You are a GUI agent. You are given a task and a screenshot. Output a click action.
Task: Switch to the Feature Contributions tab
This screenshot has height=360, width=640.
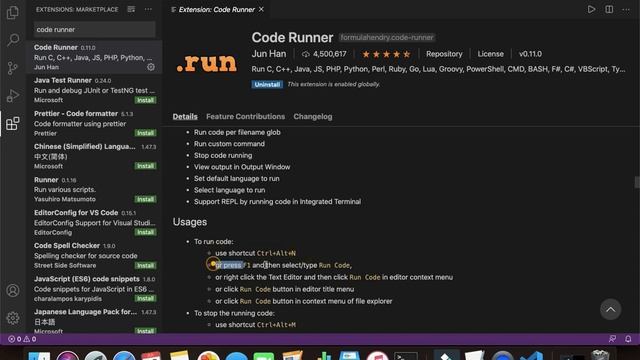[245, 116]
